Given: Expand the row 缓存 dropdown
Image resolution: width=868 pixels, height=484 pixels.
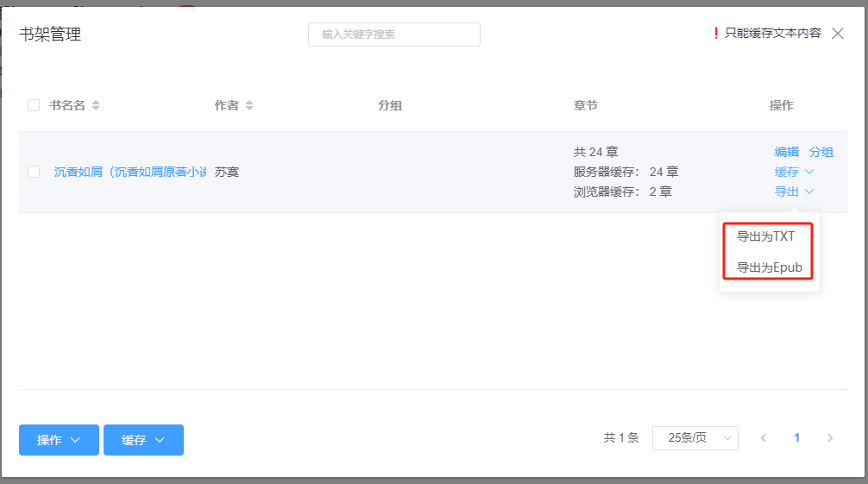Looking at the screenshot, I should point(794,172).
